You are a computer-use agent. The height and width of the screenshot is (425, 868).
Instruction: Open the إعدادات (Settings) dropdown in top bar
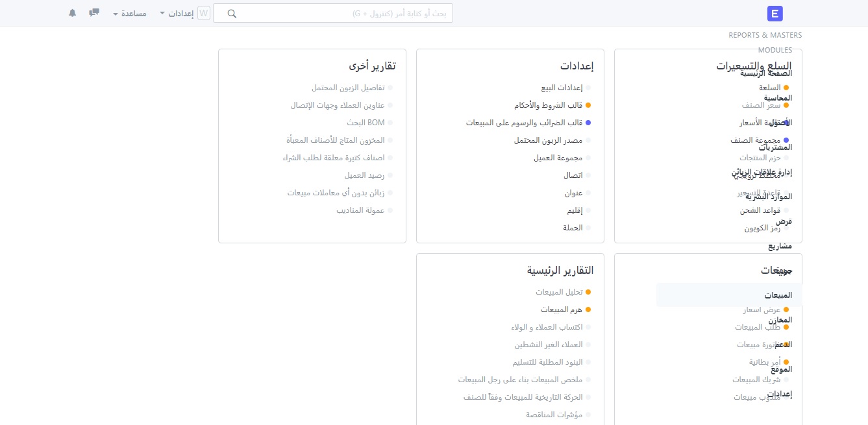coord(179,13)
